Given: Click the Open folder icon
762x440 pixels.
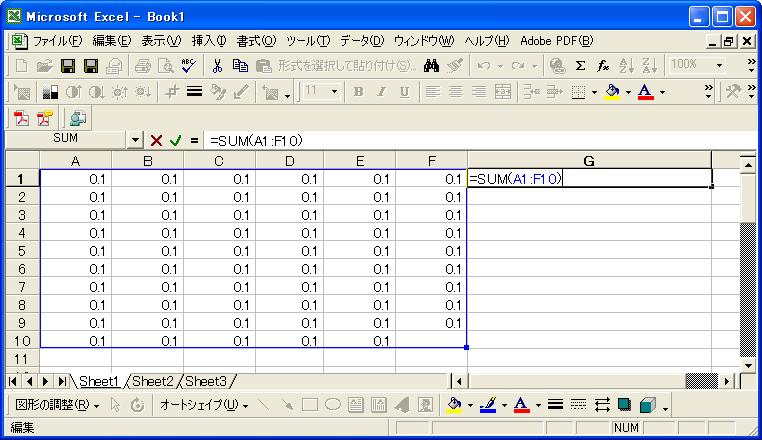Looking at the screenshot, I should (x=44, y=66).
